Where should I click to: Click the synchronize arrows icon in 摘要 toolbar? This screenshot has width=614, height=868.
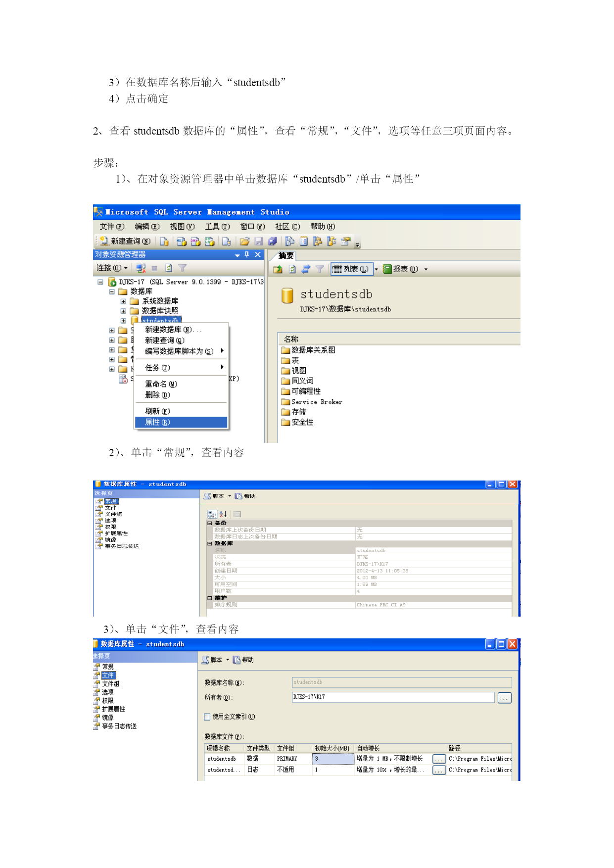[x=306, y=269]
